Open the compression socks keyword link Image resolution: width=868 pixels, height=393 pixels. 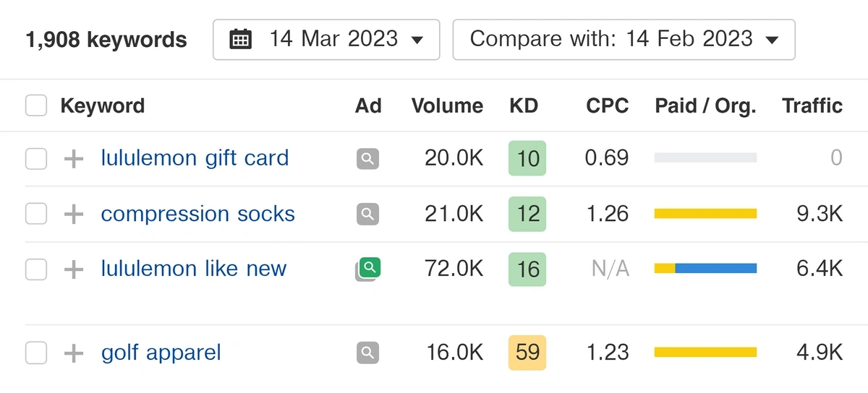198,214
